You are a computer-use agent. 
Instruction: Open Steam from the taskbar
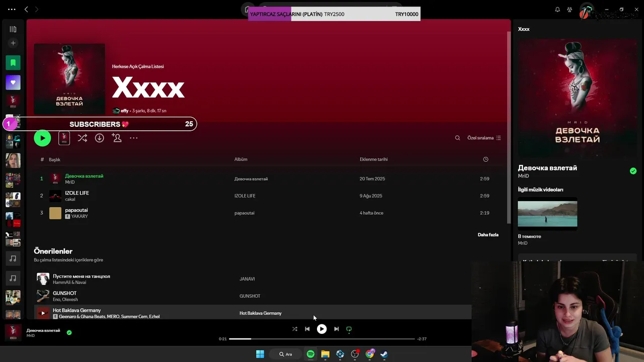pos(384,354)
